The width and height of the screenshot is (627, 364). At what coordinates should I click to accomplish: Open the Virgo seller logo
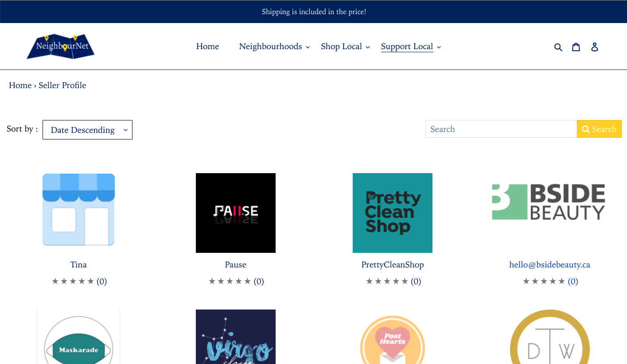(236, 337)
